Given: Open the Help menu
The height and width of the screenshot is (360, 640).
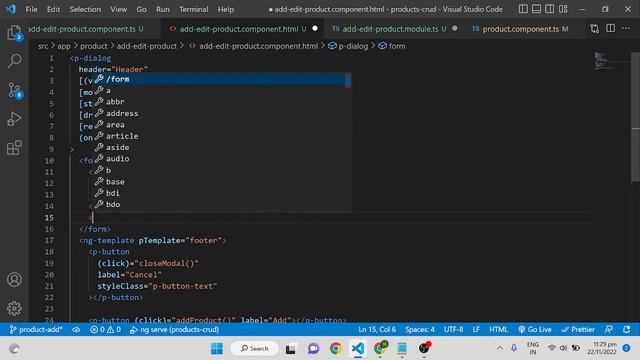Looking at the screenshot, I should click(x=225, y=9).
